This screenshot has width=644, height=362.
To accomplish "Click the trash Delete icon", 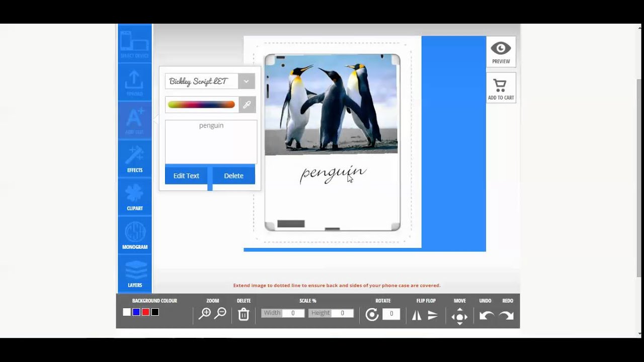I will pyautogui.click(x=244, y=314).
